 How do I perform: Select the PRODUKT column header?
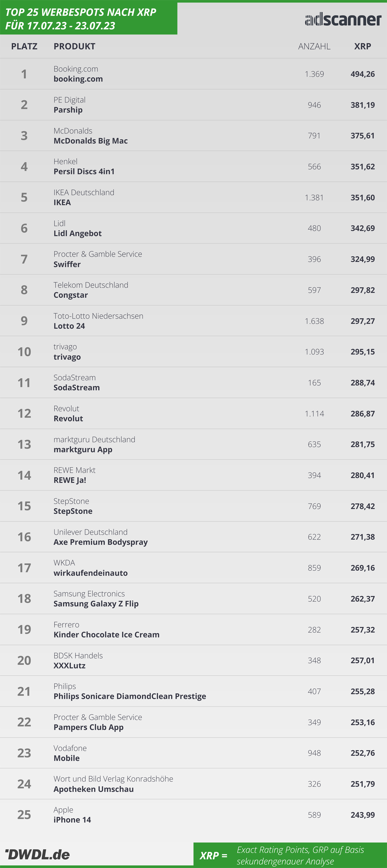(x=74, y=46)
